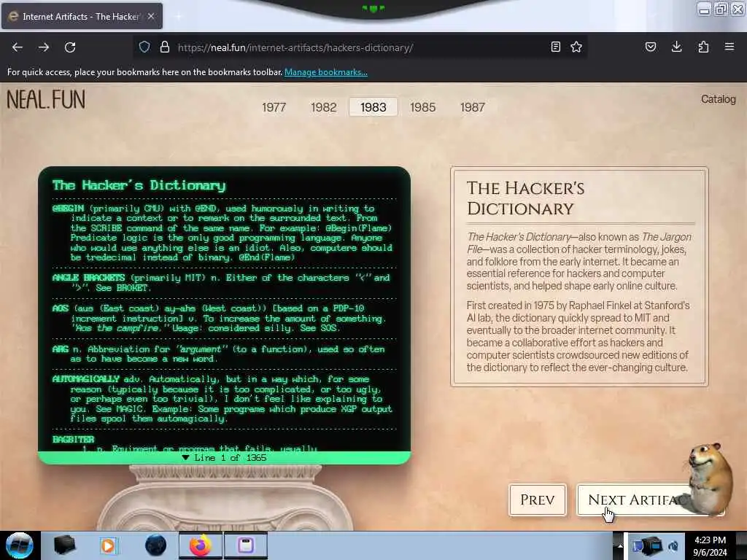747x560 pixels.
Task: Show hidden system tray icons arrow
Action: pyautogui.click(x=620, y=545)
